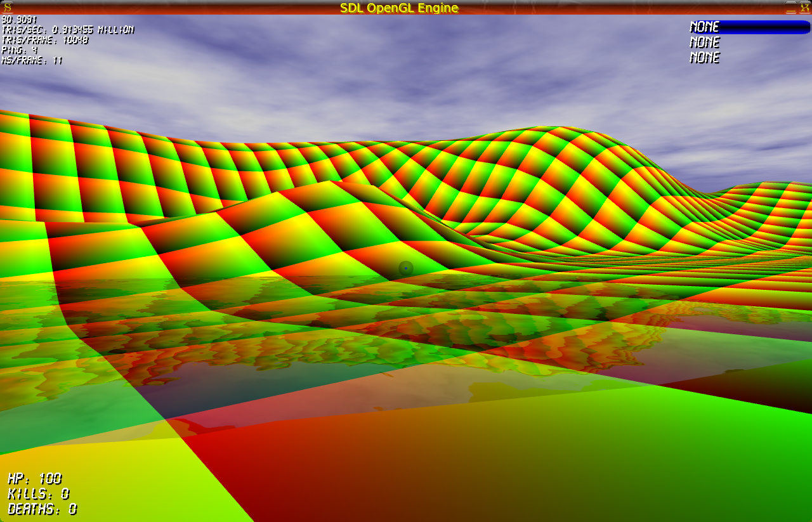Click the 90.9091 frame rate readout
The image size is (812, 522).
(x=19, y=20)
